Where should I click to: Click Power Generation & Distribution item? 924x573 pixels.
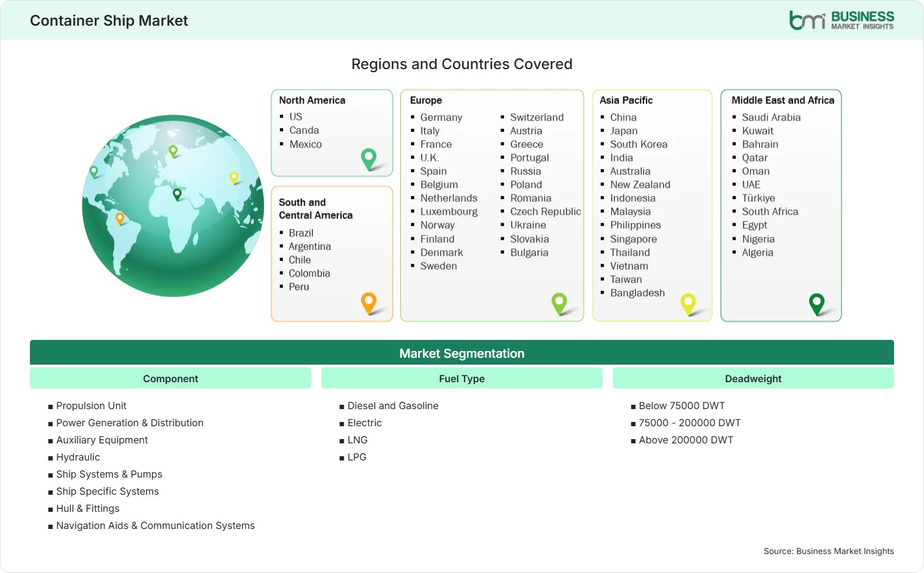pos(130,423)
